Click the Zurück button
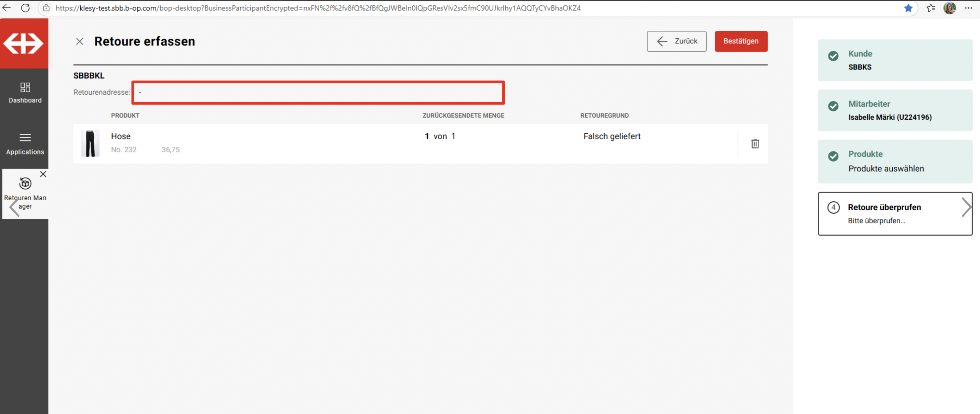The height and width of the screenshot is (414, 980). (x=676, y=41)
